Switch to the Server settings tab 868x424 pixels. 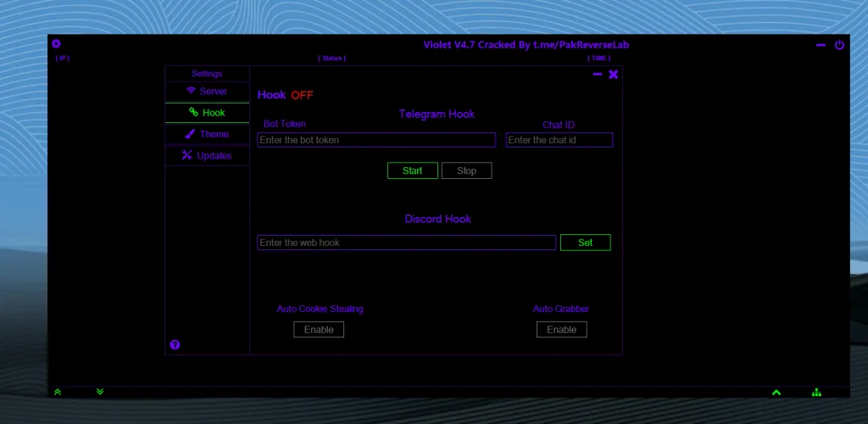pyautogui.click(x=207, y=91)
